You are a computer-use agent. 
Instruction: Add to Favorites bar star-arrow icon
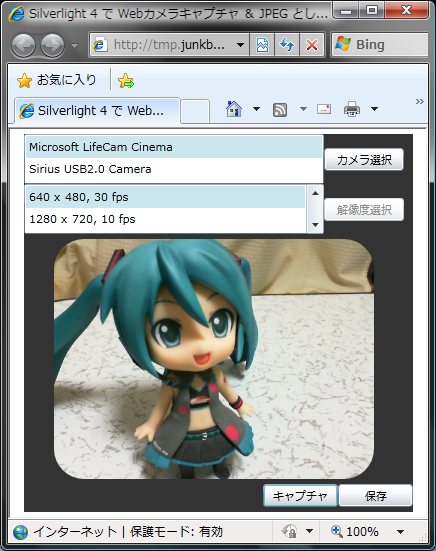point(126,80)
